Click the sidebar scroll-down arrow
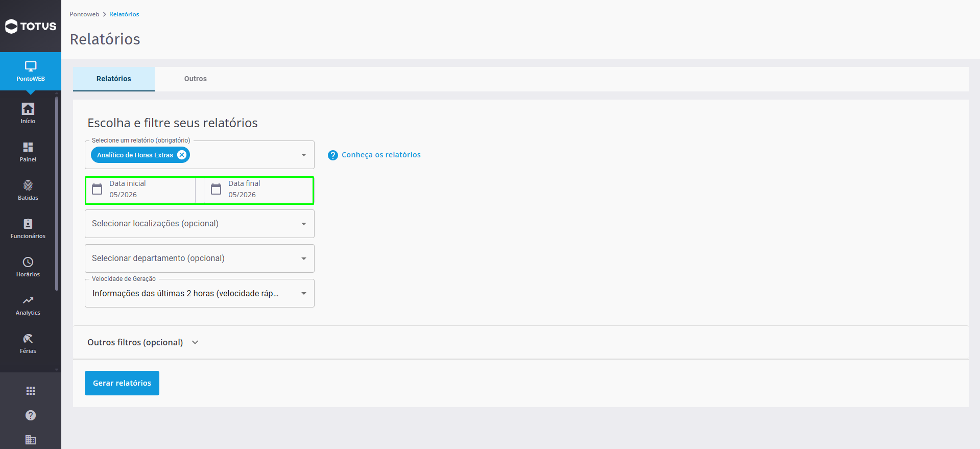The height and width of the screenshot is (449, 980). tap(57, 369)
